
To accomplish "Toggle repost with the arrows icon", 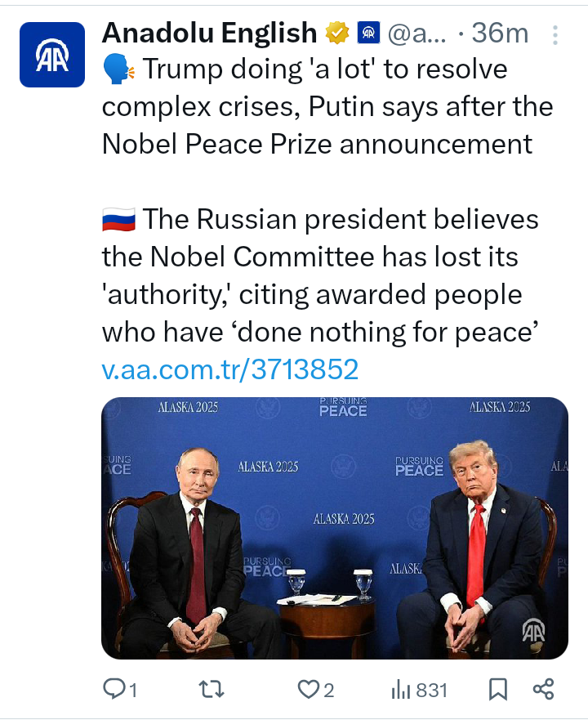I will (x=212, y=690).
